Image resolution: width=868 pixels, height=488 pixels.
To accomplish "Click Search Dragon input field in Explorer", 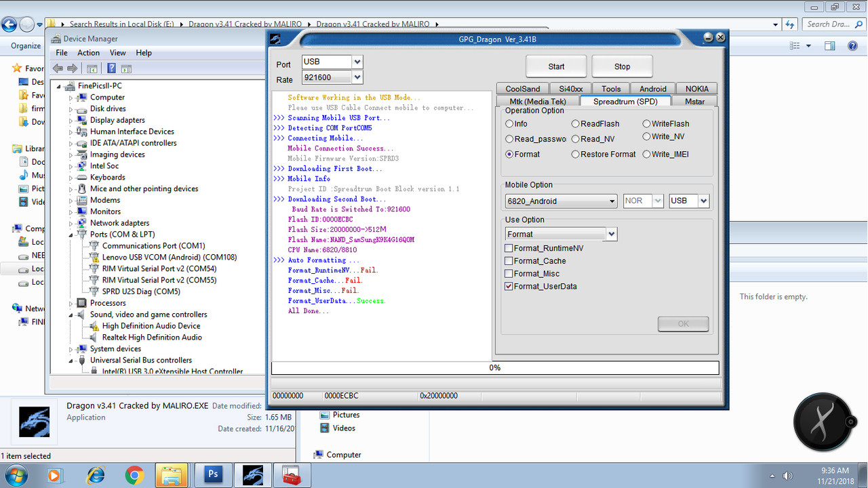I will tap(834, 24).
